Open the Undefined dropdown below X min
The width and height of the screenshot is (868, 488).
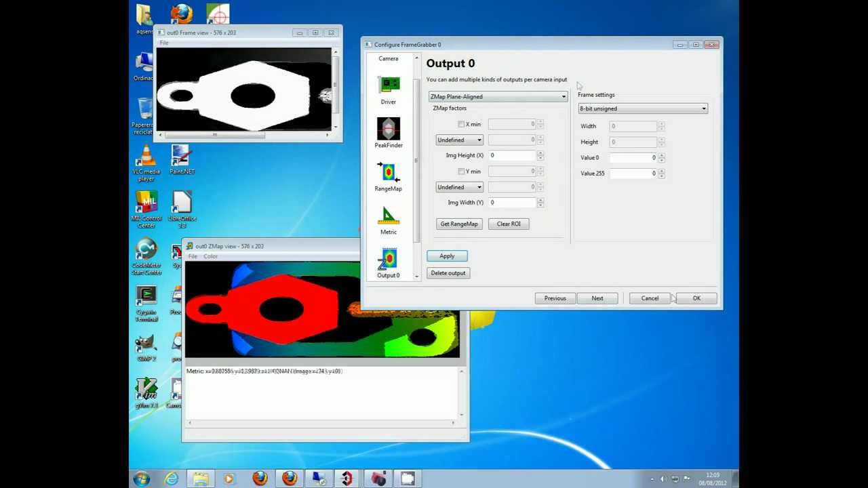point(460,140)
